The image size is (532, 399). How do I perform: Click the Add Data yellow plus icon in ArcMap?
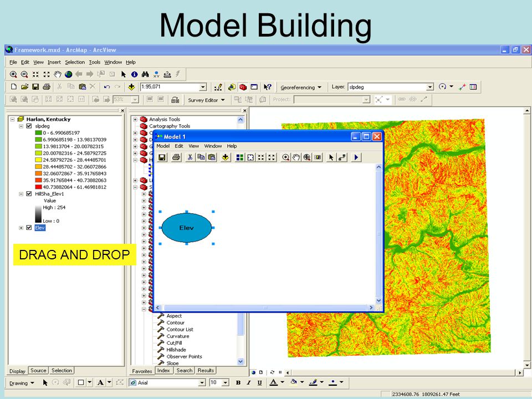click(x=131, y=87)
